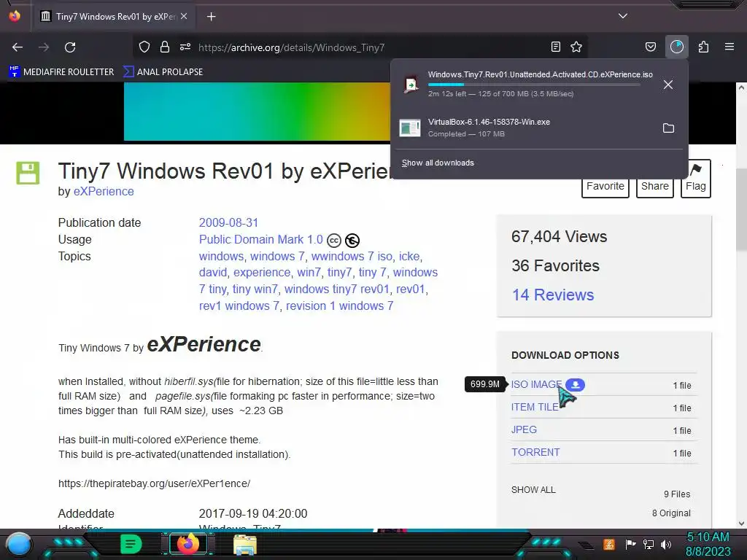The width and height of the screenshot is (747, 560).
Task: Open Windows Start orb
Action: (x=19, y=544)
